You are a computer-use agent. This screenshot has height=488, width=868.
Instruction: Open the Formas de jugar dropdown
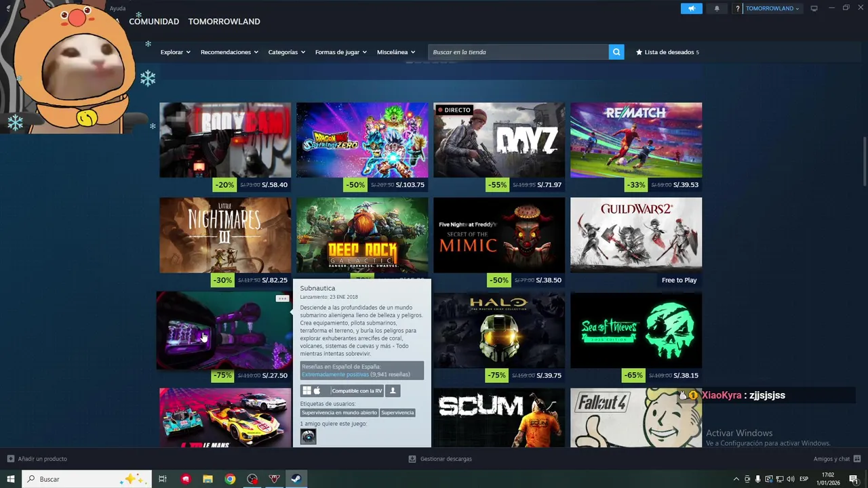[341, 52]
